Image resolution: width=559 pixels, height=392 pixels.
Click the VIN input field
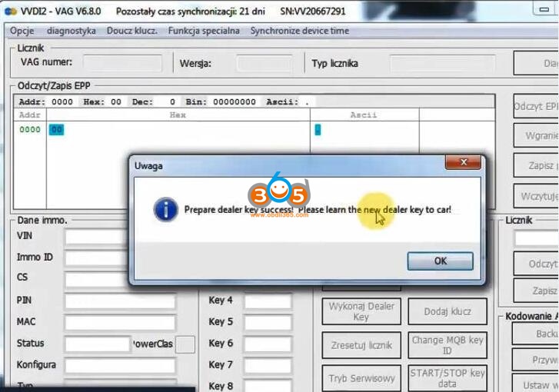97,237
